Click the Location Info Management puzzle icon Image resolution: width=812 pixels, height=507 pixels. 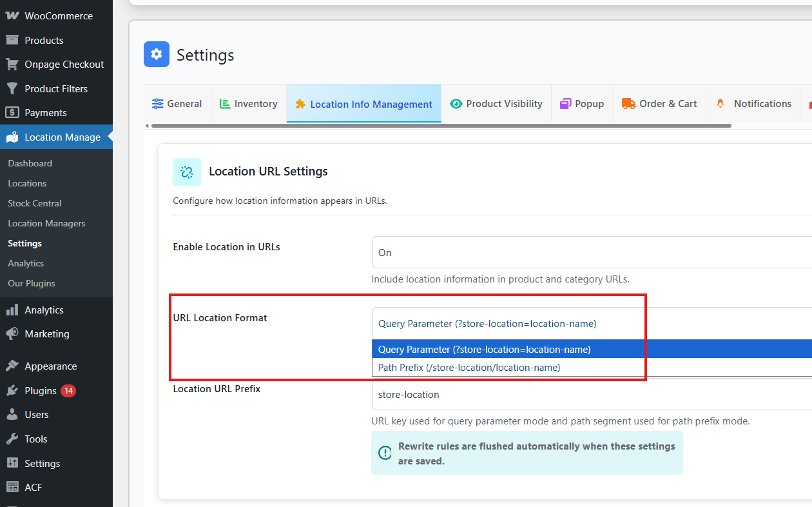tap(300, 104)
